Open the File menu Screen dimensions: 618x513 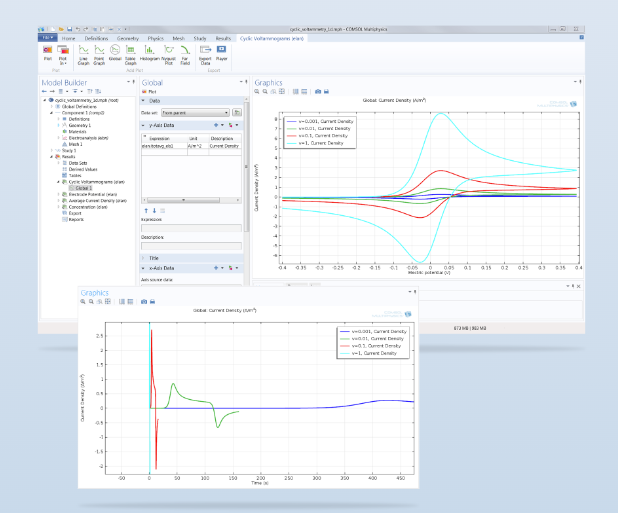[x=47, y=38]
